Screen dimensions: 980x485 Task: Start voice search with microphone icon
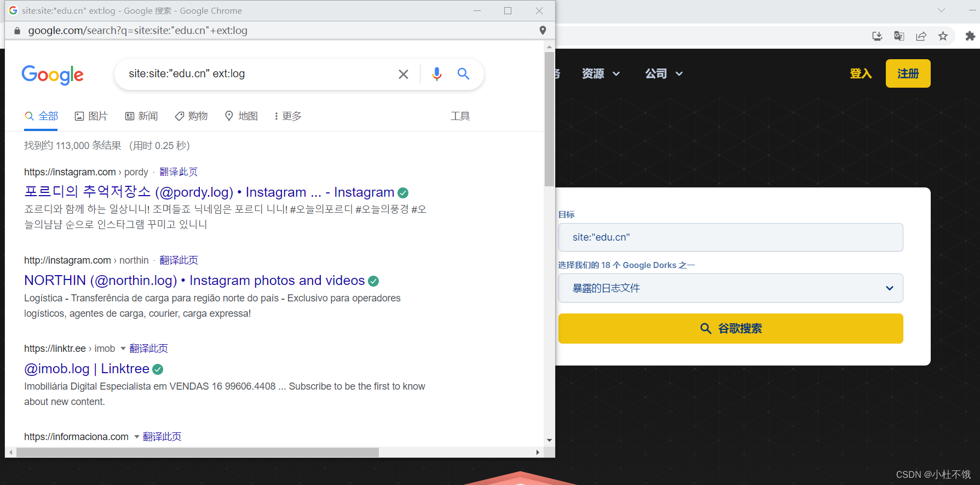click(436, 74)
